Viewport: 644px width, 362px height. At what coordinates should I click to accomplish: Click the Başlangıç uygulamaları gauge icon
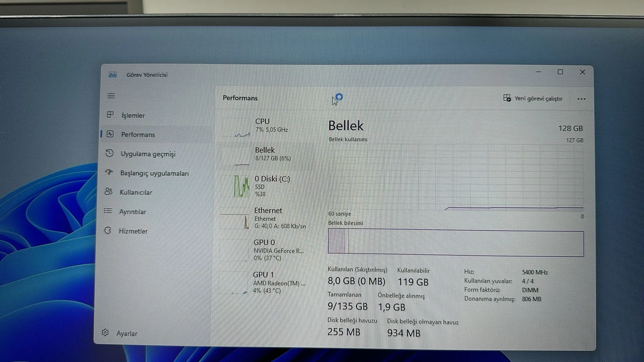(109, 172)
